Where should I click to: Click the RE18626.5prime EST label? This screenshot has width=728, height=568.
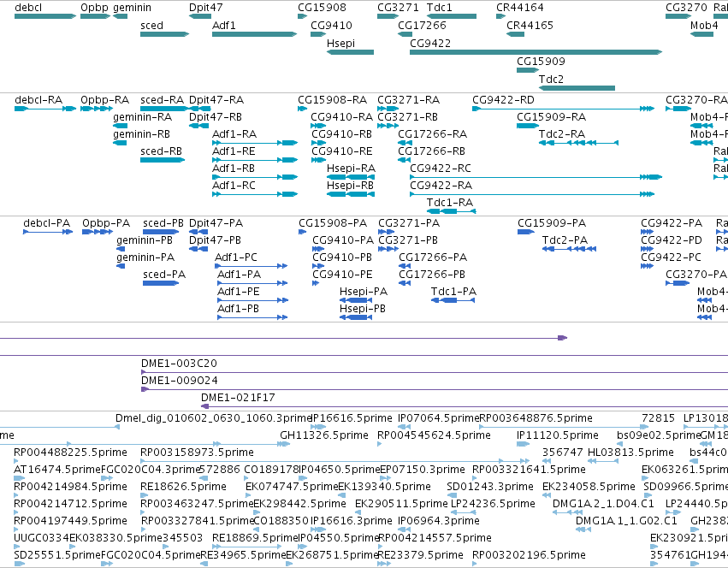pos(183,486)
